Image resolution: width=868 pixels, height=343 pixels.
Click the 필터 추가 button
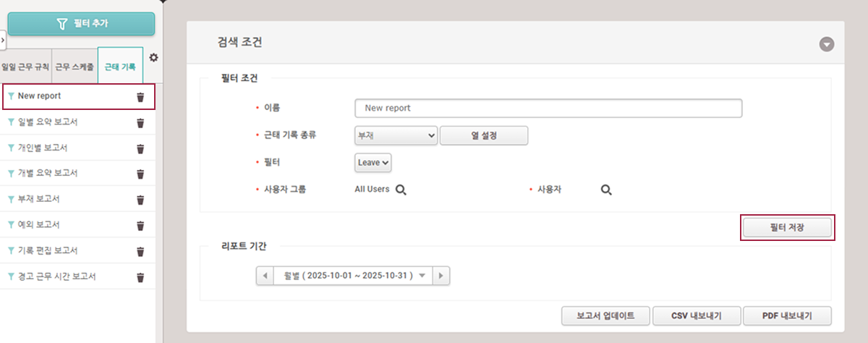(81, 23)
